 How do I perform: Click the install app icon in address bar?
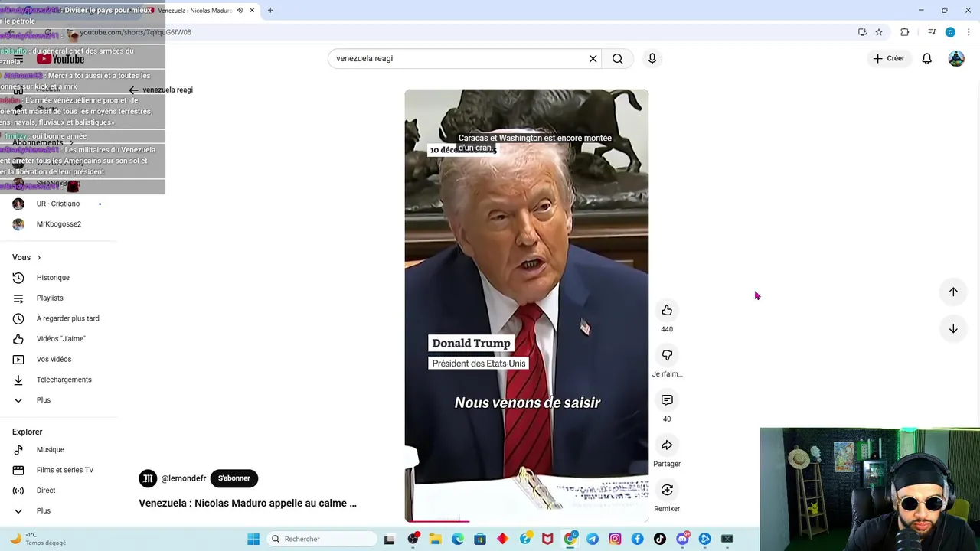tap(862, 32)
